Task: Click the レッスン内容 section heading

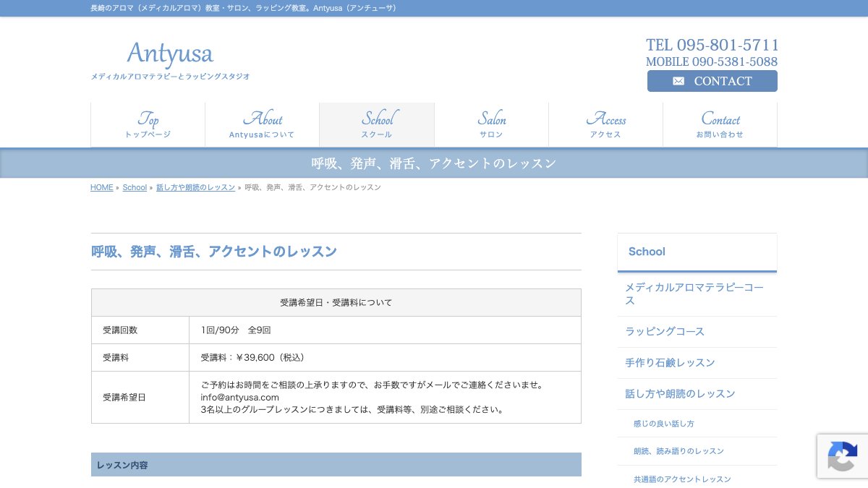Action: point(336,465)
